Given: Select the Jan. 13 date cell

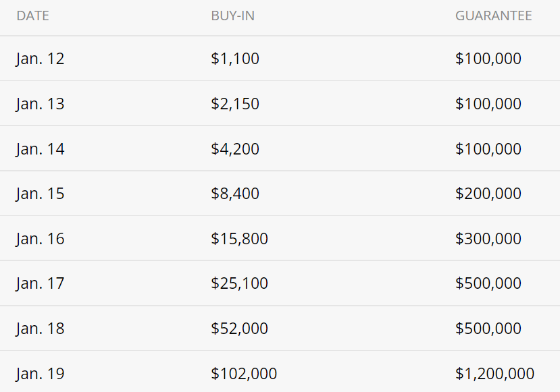Looking at the screenshot, I should pos(40,104).
